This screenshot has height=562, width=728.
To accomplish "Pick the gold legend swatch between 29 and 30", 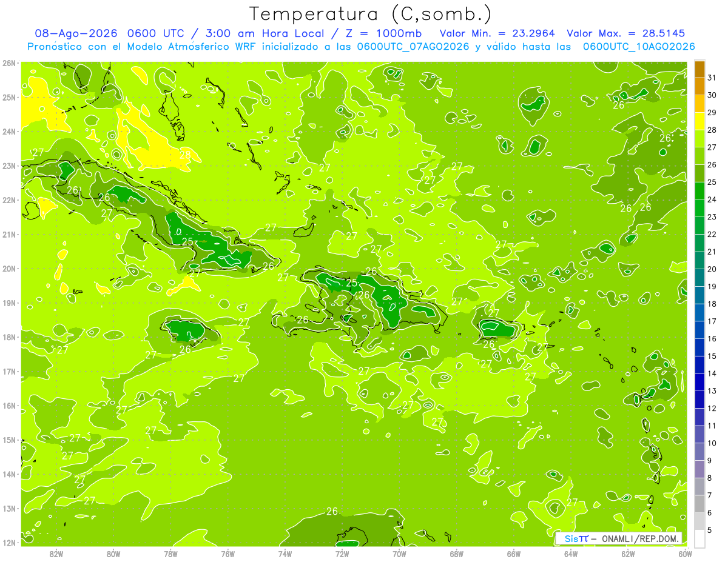I will click(x=699, y=104).
